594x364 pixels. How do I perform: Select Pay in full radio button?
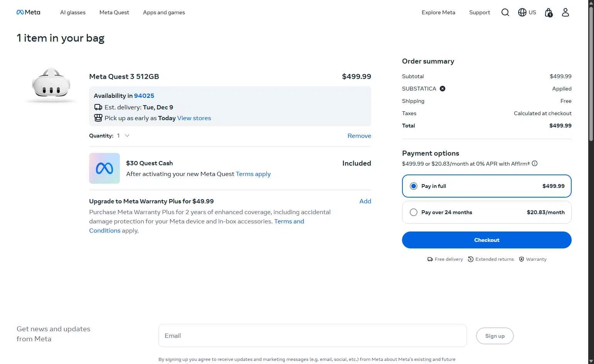414,186
